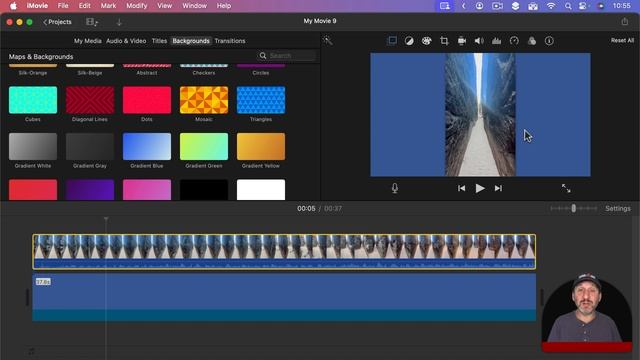This screenshot has width=640, height=360.
Task: Open the speed adjustment tool
Action: (514, 40)
